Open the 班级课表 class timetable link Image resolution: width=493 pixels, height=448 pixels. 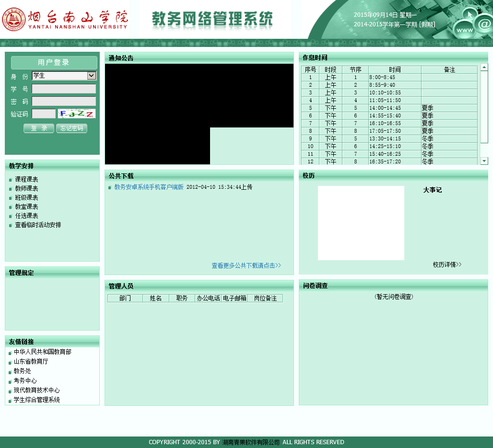click(27, 197)
